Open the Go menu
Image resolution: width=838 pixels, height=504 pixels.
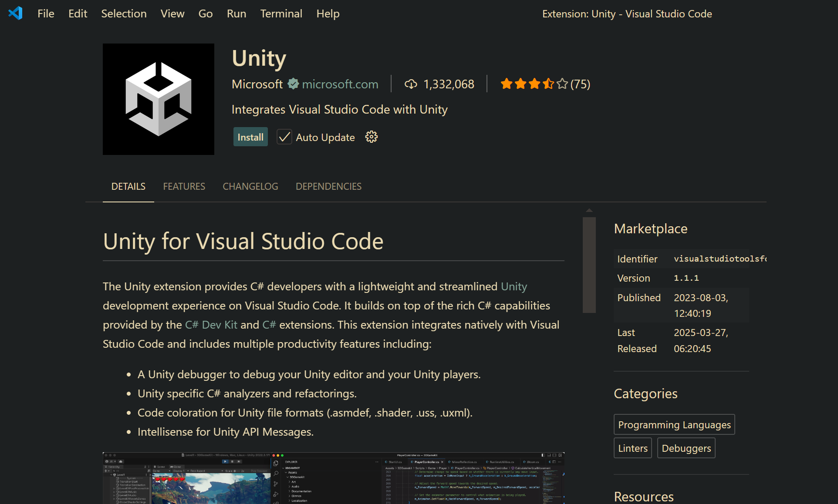[x=205, y=13]
